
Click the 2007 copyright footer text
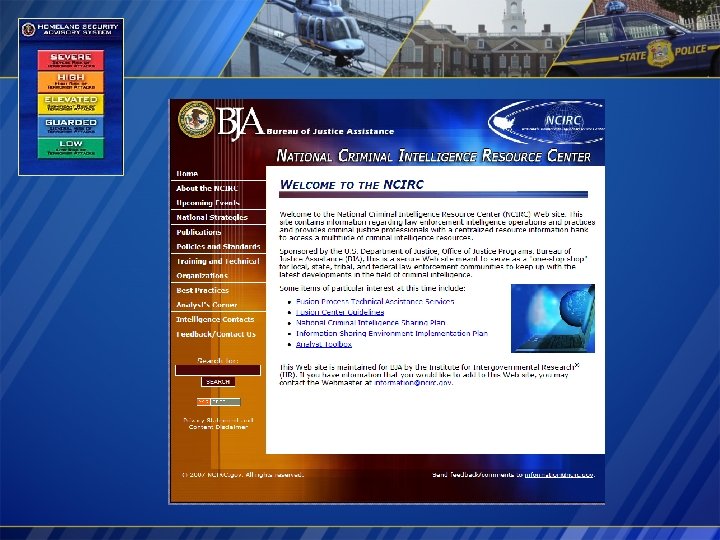[242, 475]
